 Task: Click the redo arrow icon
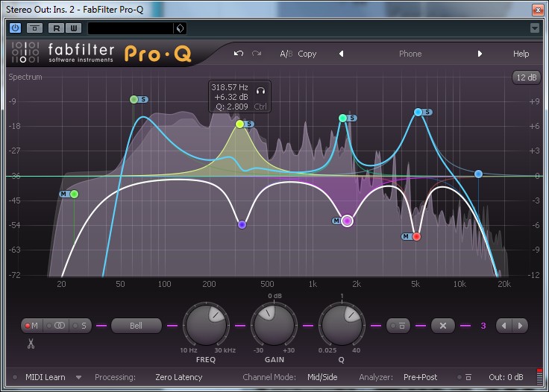[x=257, y=54]
